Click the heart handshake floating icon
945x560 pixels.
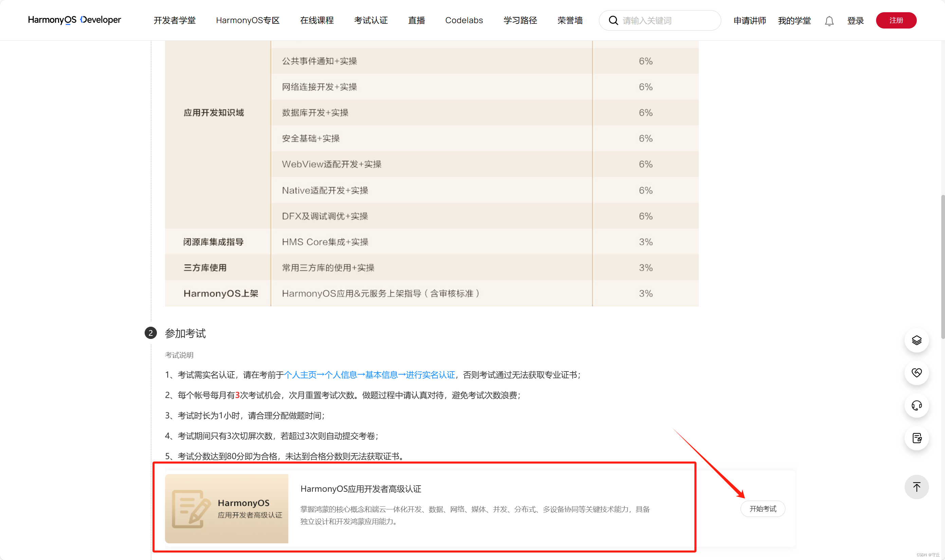click(x=916, y=373)
